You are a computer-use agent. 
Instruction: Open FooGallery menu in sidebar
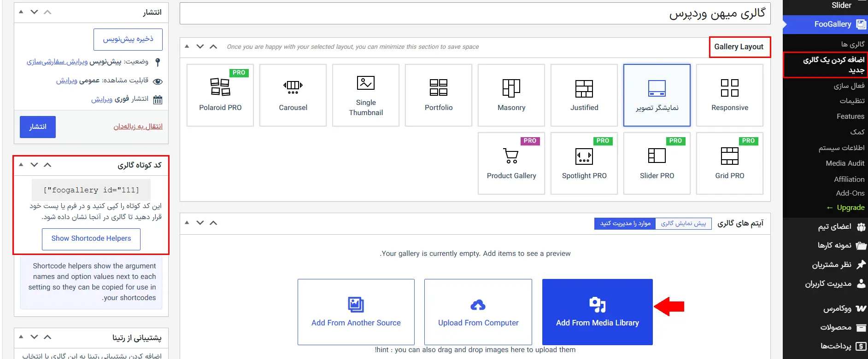826,24
